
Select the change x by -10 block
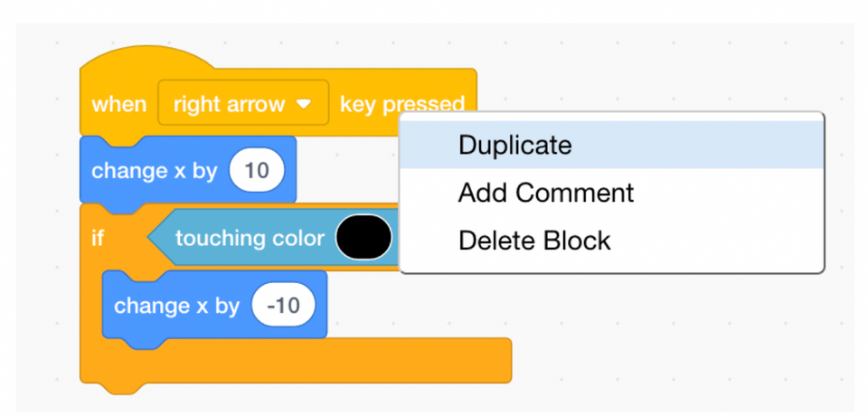tap(176, 306)
